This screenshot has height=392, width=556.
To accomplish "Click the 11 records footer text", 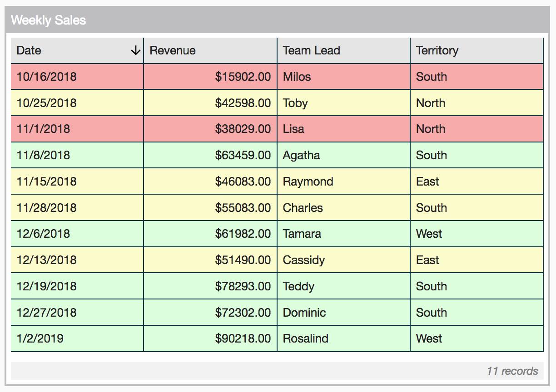I will coord(512,371).
